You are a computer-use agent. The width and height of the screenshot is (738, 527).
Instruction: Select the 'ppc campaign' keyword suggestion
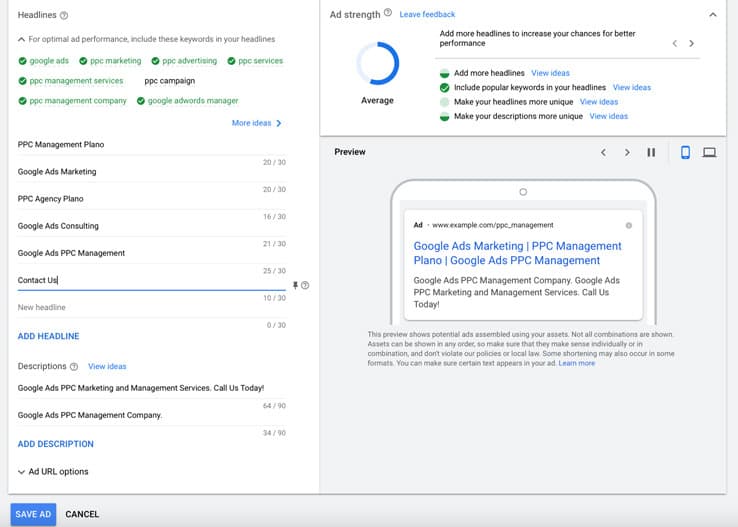169,81
